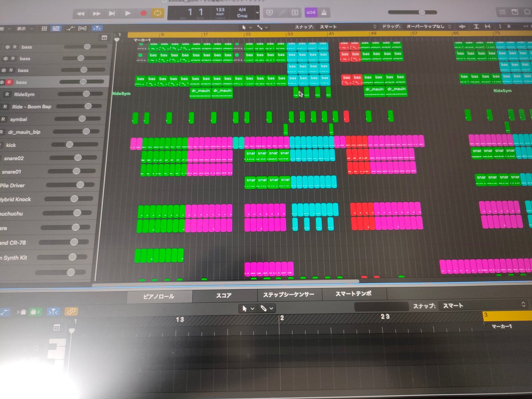Image resolution: width=532 pixels, height=399 pixels.
Task: Toggle the solo S button in the control bar
Action: (294, 13)
